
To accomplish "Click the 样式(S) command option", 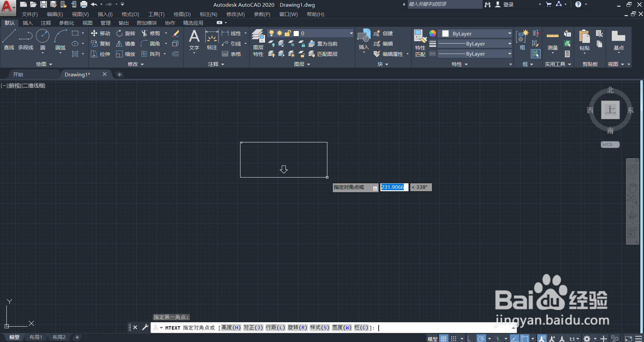I will point(320,328).
